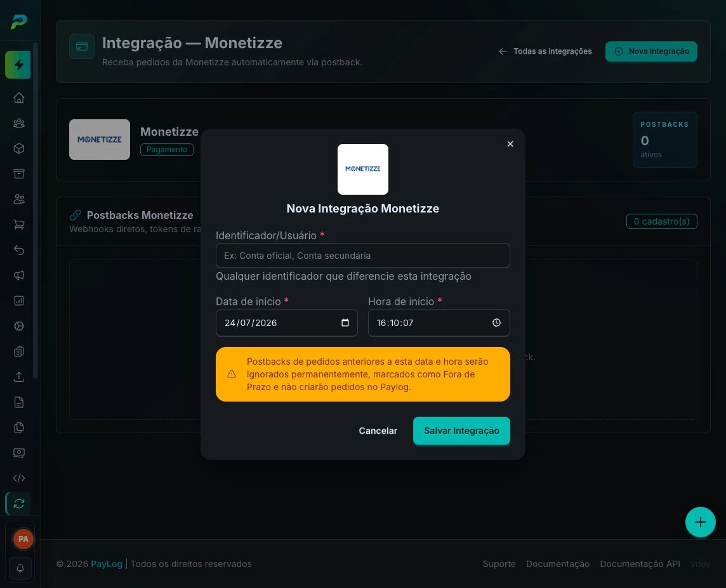This screenshot has height=588, width=726.
Task: Click the Pagamento tag badge
Action: click(167, 150)
